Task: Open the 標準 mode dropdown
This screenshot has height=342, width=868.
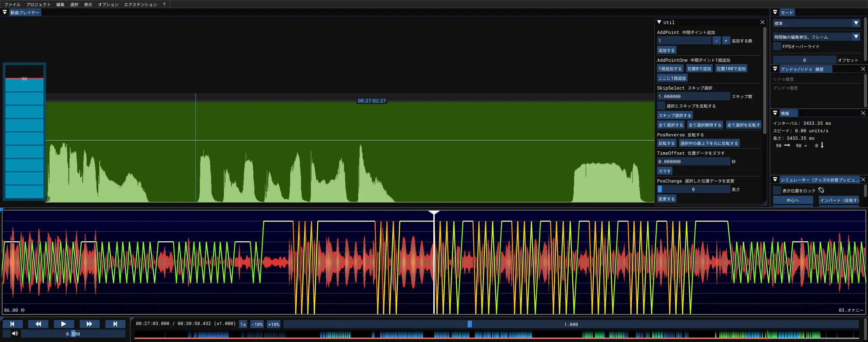Action: [x=816, y=23]
